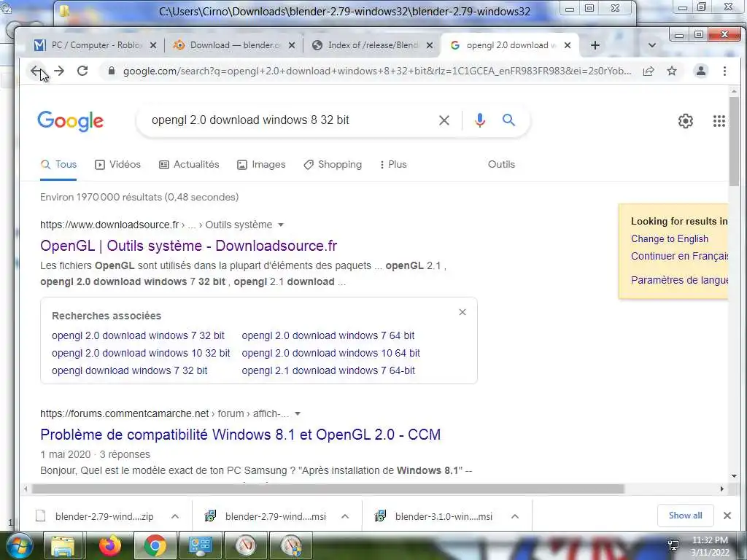Search opengl 2.0 download windows 10 32 bit
This screenshot has width=747, height=560.
(141, 353)
